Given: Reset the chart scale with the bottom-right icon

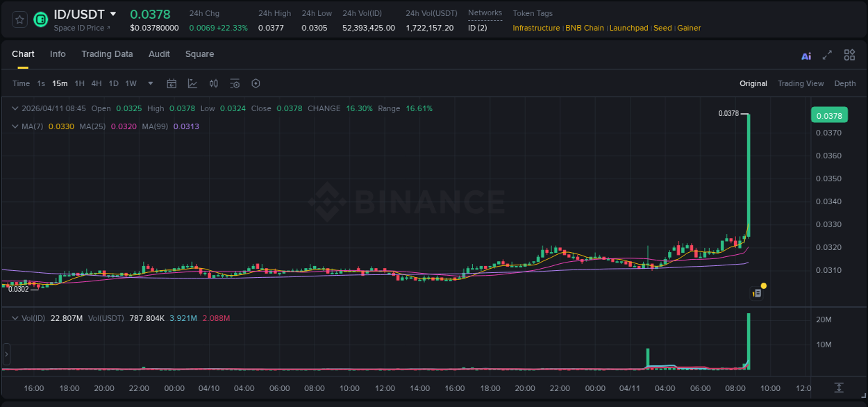Looking at the screenshot, I should [x=839, y=388].
